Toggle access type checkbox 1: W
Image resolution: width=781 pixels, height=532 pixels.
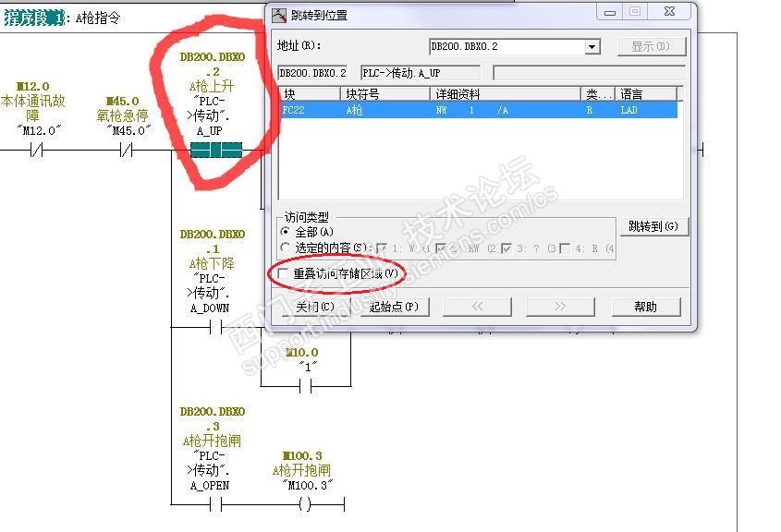pyautogui.click(x=382, y=248)
